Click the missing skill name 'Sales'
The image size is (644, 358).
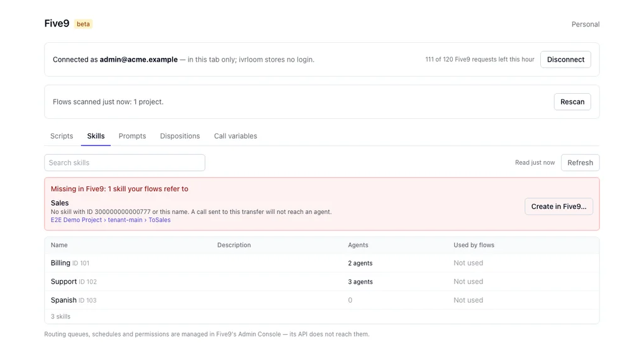point(60,203)
